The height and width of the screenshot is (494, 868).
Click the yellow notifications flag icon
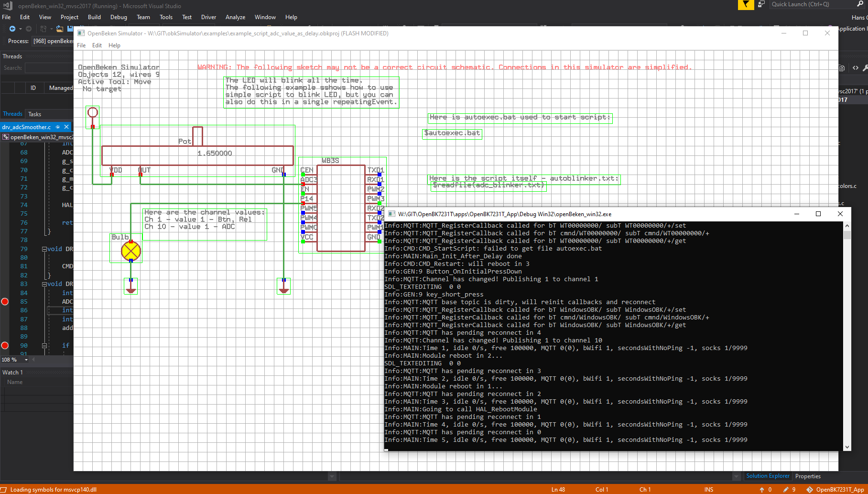746,5
